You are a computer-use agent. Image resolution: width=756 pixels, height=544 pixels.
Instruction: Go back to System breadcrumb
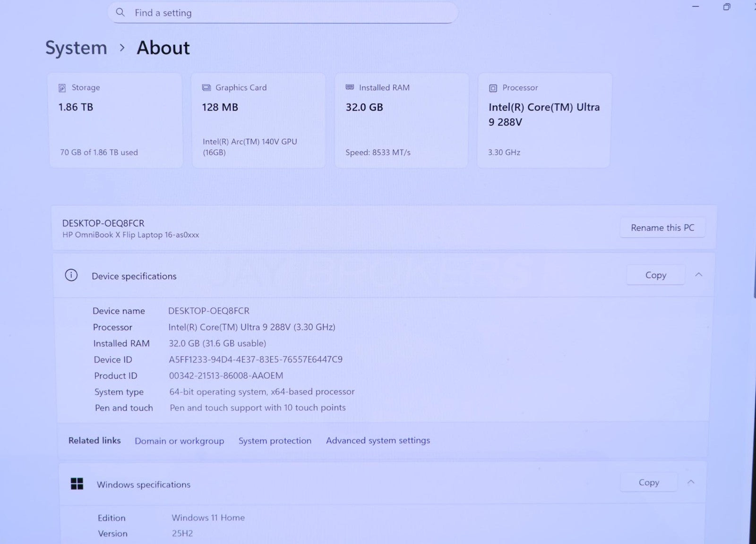(x=76, y=48)
